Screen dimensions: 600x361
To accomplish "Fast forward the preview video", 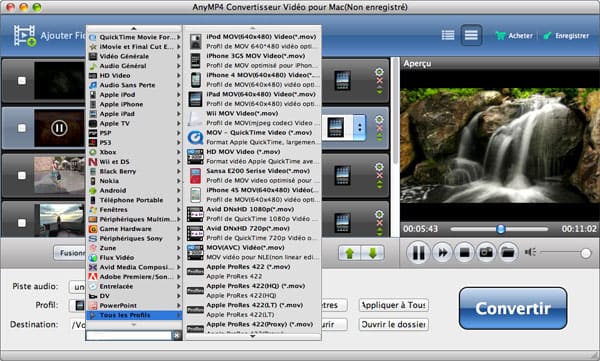I will 442,253.
